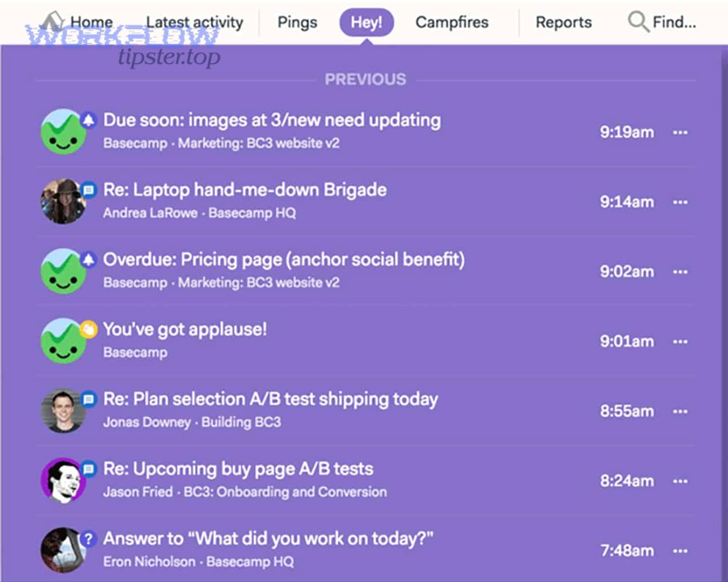Open Latest activity in navigation
The width and height of the screenshot is (728, 582).
tap(194, 23)
